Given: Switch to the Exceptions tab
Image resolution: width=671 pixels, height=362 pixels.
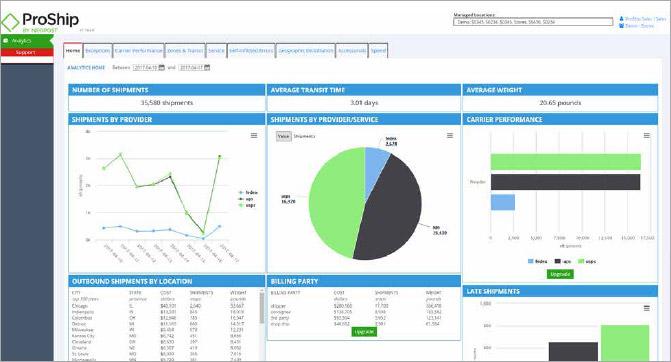Looking at the screenshot, I should pos(98,50).
